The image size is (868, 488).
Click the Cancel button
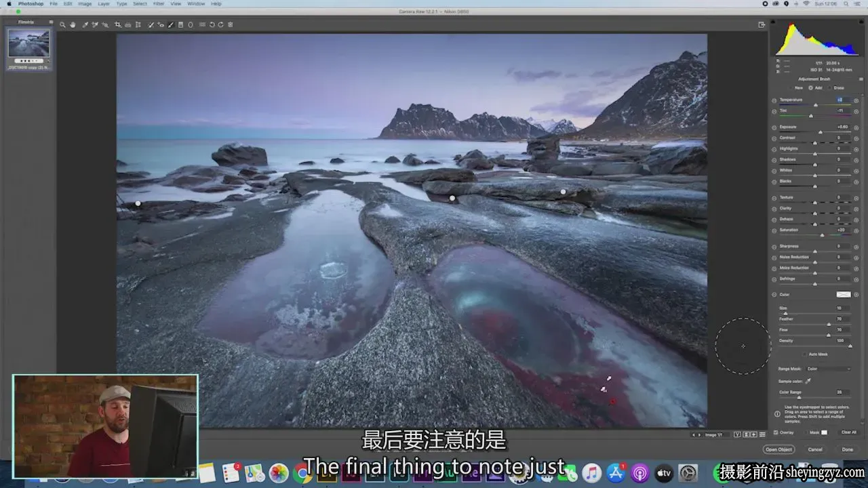(815, 449)
